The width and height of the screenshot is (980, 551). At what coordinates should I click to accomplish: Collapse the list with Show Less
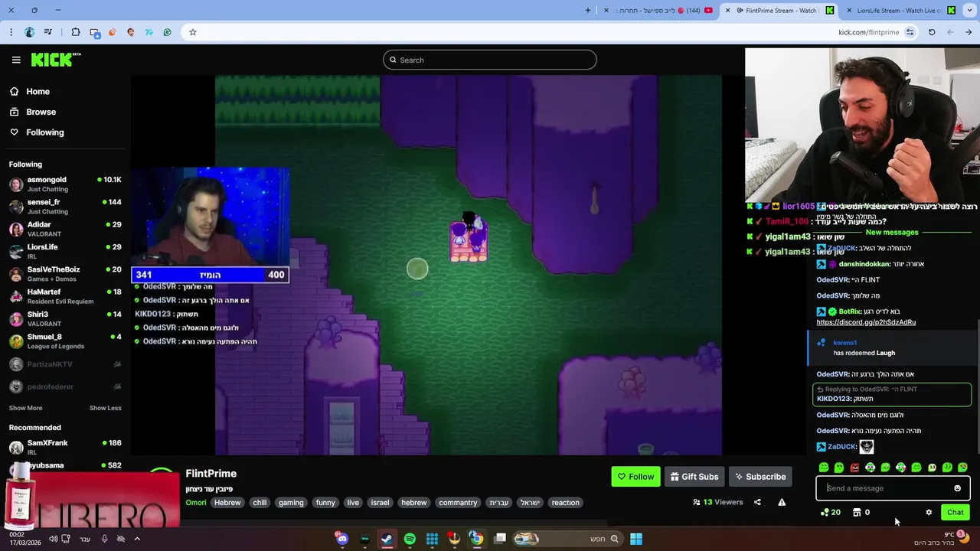pos(105,408)
